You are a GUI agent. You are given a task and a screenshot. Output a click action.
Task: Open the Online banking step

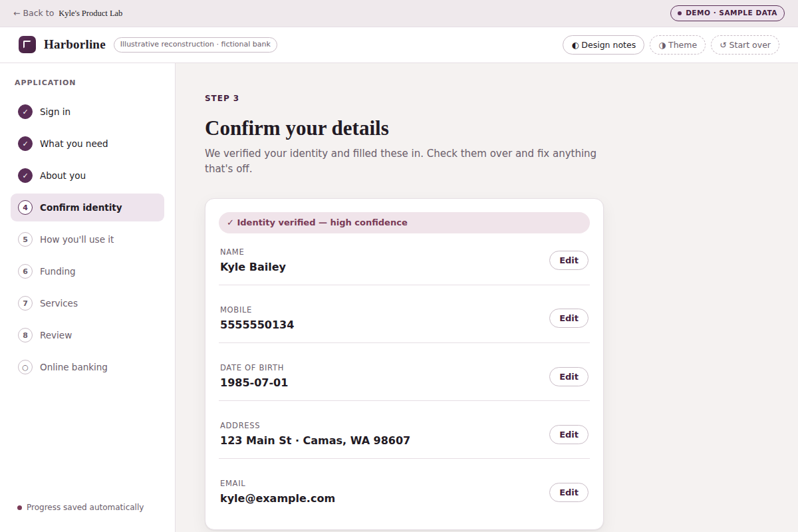tap(87, 367)
